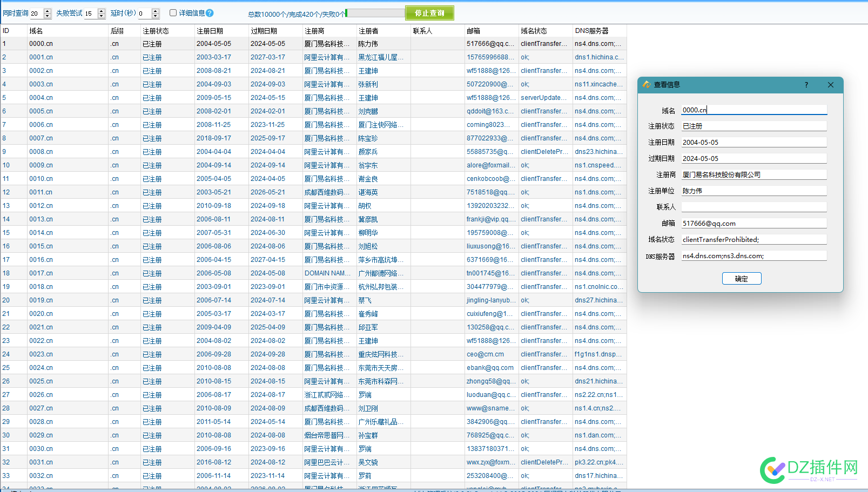Sort by the 联系人 column header

coord(438,31)
